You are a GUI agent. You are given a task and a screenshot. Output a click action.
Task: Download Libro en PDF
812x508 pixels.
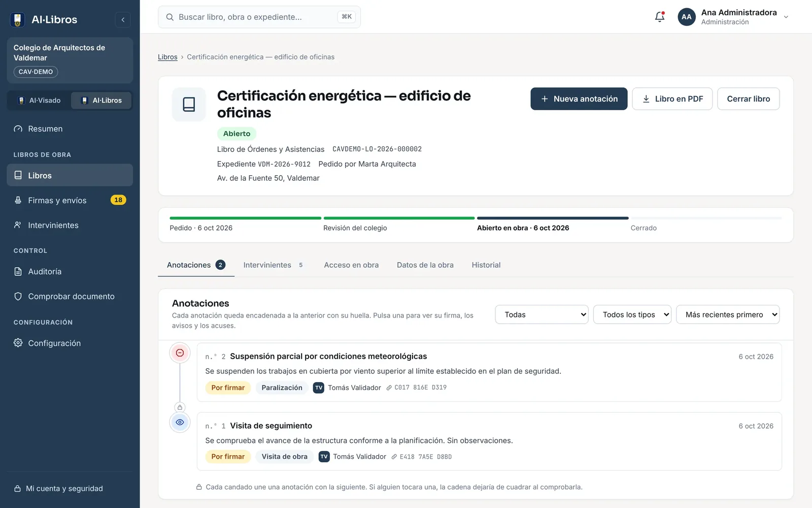click(x=672, y=99)
